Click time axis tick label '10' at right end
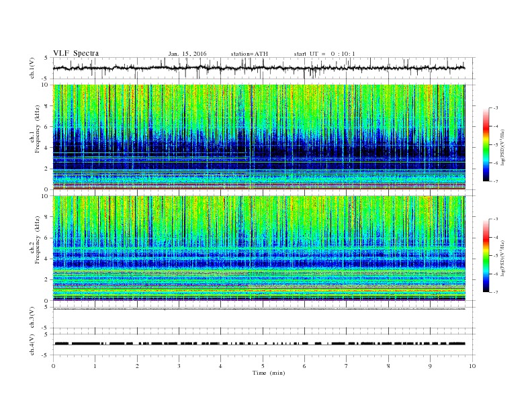Image resolution: width=532 pixels, height=411 pixels. pyautogui.click(x=472, y=366)
